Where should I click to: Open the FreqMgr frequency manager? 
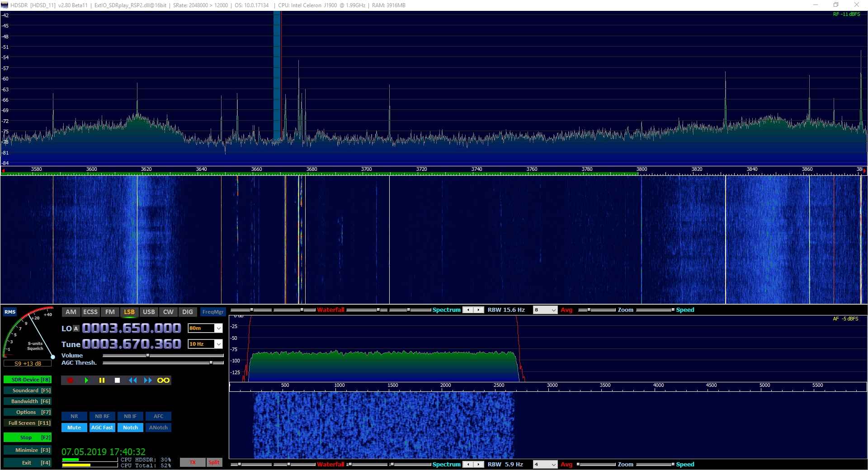[213, 312]
